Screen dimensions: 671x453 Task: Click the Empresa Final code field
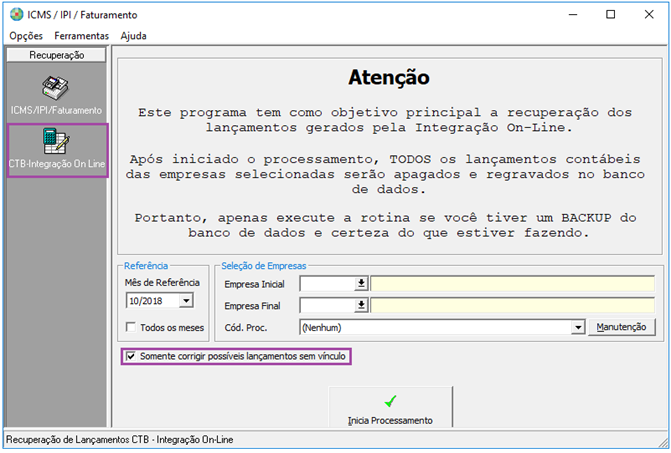pyautogui.click(x=328, y=305)
